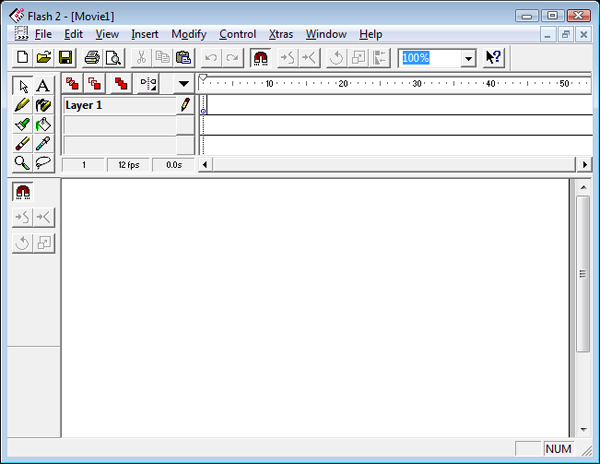Open the Window menu

tap(326, 34)
